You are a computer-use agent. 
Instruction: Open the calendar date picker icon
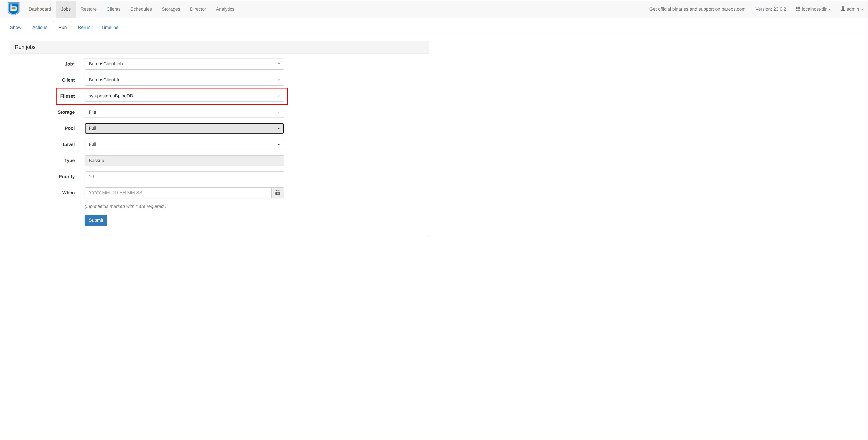point(278,193)
